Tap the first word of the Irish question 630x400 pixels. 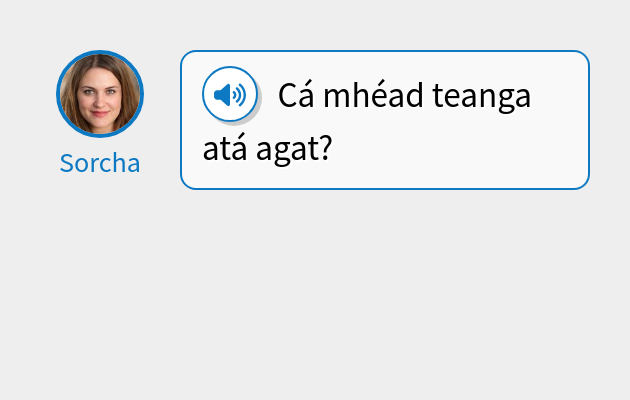coord(295,97)
